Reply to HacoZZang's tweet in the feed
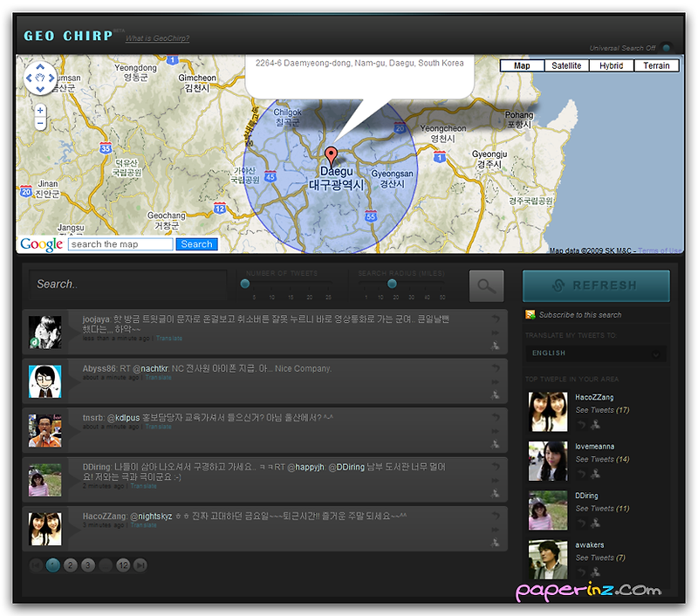 [x=496, y=516]
